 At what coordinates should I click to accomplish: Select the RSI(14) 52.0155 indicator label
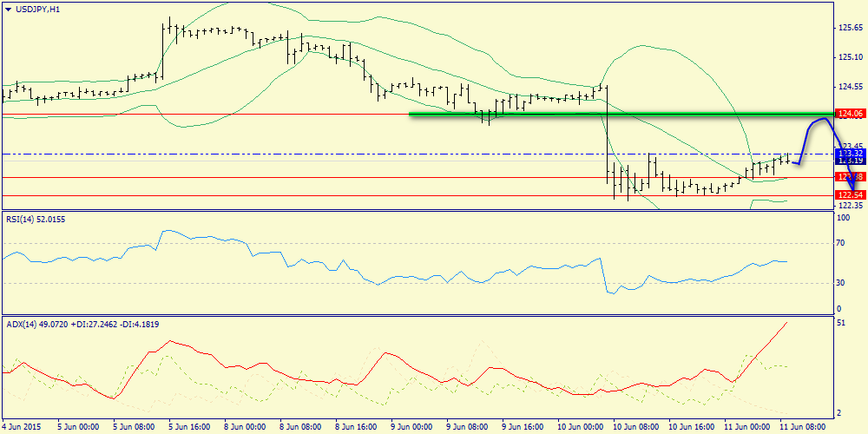tap(36, 220)
